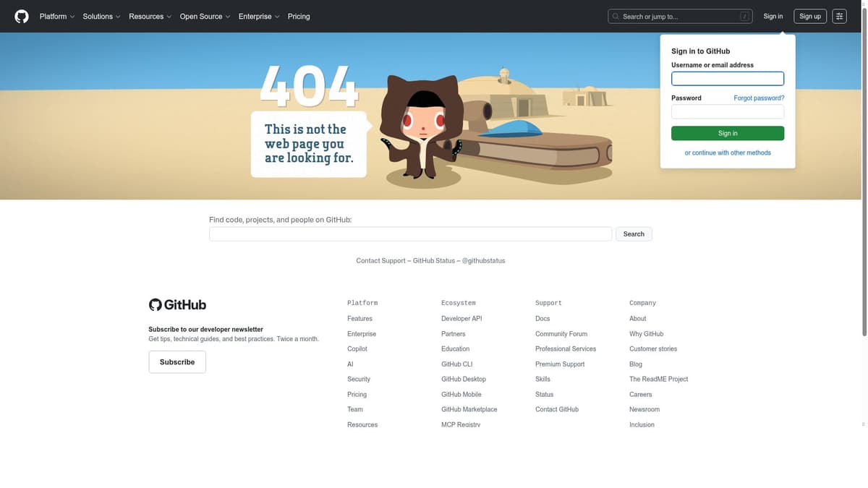Open the @githubstatus link

click(x=483, y=260)
